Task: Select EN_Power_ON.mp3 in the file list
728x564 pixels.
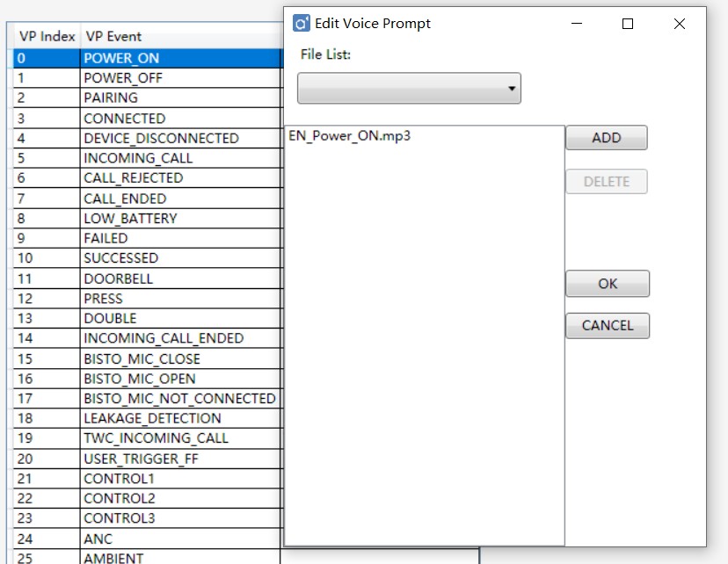Action: pyautogui.click(x=350, y=136)
